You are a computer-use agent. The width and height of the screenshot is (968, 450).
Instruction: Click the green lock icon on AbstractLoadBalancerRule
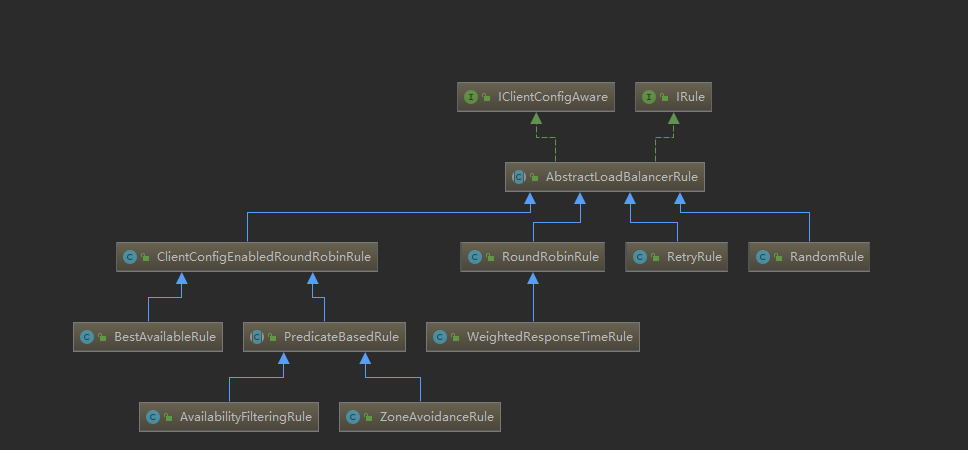pos(534,178)
